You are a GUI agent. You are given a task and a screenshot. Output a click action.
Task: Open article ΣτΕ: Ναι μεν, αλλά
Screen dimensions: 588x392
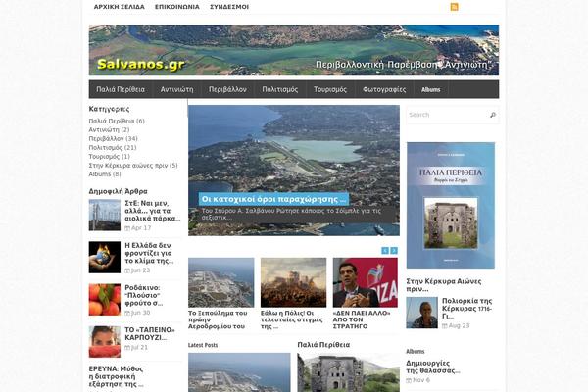(x=153, y=211)
